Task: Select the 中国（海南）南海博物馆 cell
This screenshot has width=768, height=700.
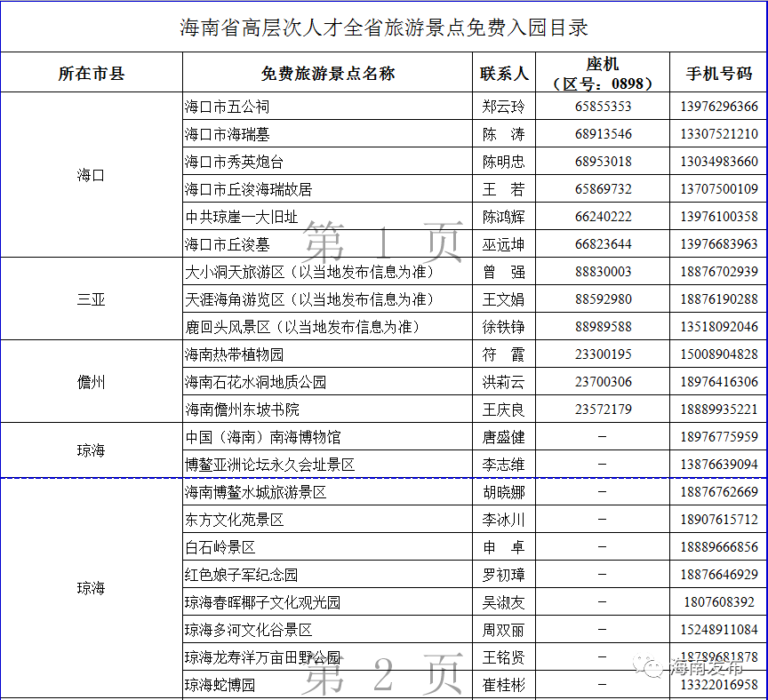Action: tap(328, 436)
